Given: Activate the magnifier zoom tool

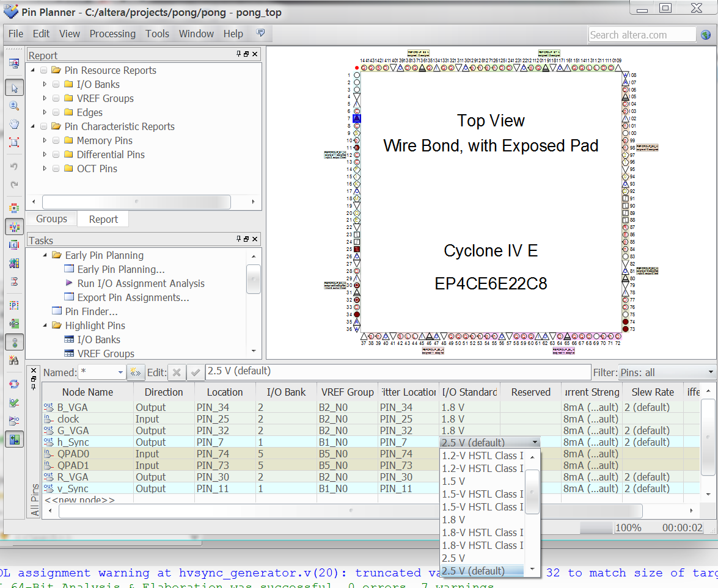Looking at the screenshot, I should pos(15,106).
